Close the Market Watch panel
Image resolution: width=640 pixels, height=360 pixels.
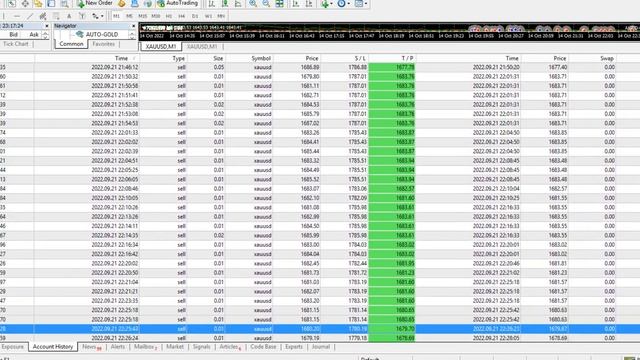click(x=47, y=26)
